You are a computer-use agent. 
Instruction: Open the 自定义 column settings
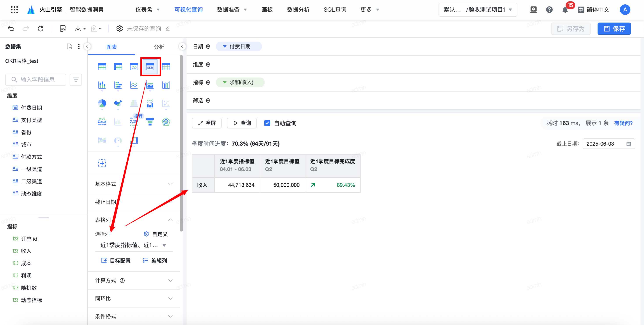click(x=156, y=234)
